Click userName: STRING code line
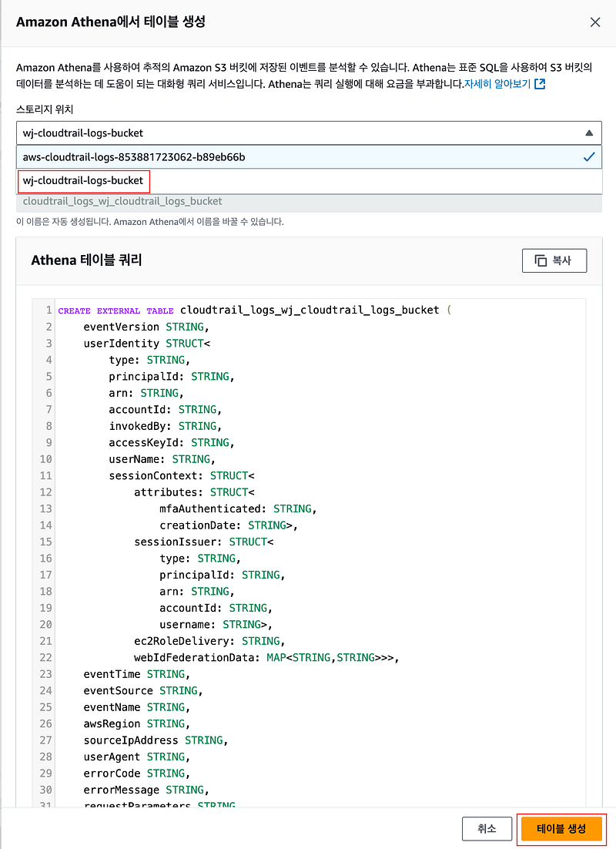This screenshot has height=849, width=616. tap(162, 459)
